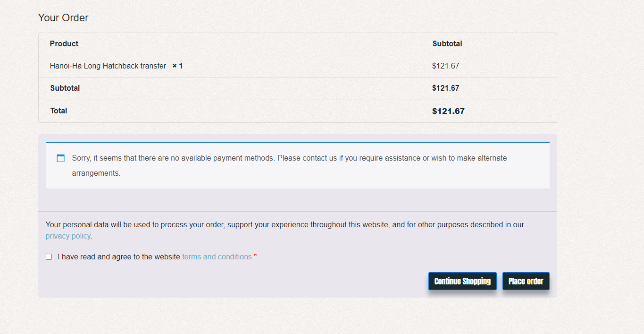Click the notice icon beside payment message

point(61,158)
